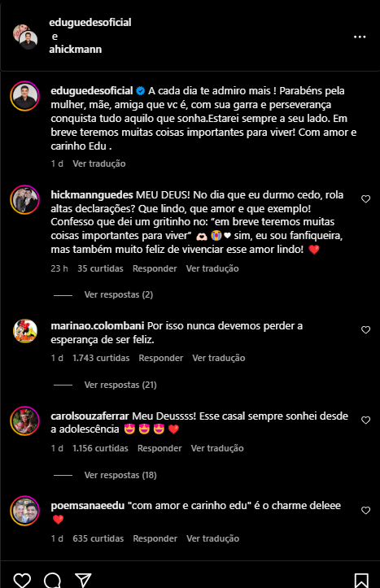The image size is (380, 588).
Task: Open Ver tradução under the post caption
Action: coord(99,163)
